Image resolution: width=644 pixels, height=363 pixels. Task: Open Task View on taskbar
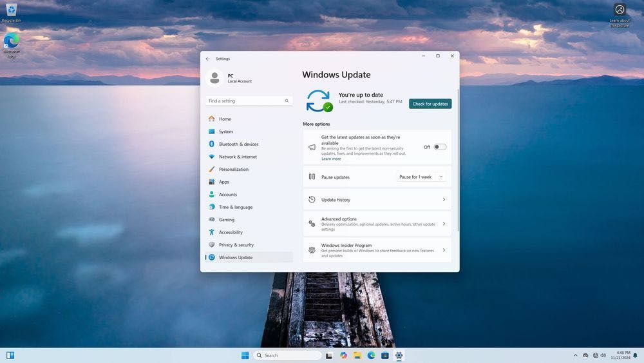pos(329,356)
